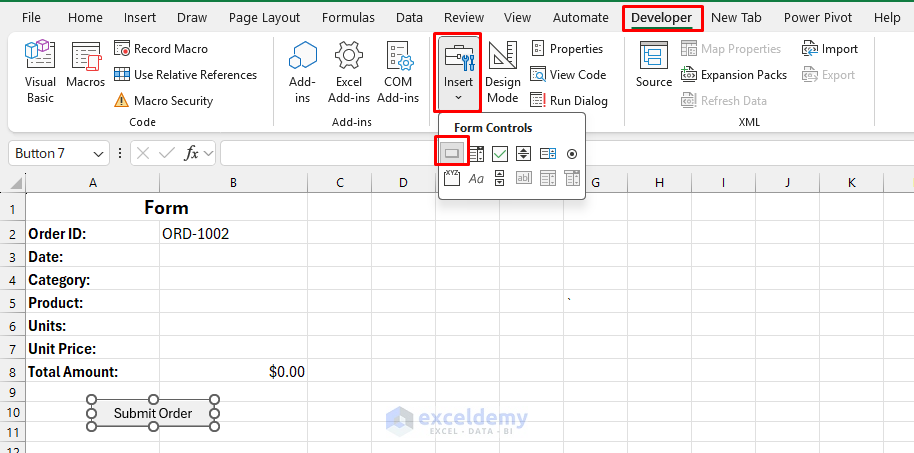
Task: Open the Macros dialog
Action: (85, 65)
